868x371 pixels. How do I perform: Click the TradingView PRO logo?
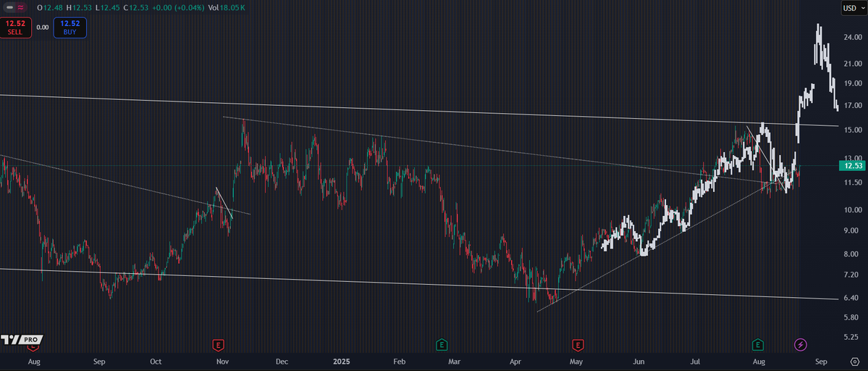coord(22,339)
